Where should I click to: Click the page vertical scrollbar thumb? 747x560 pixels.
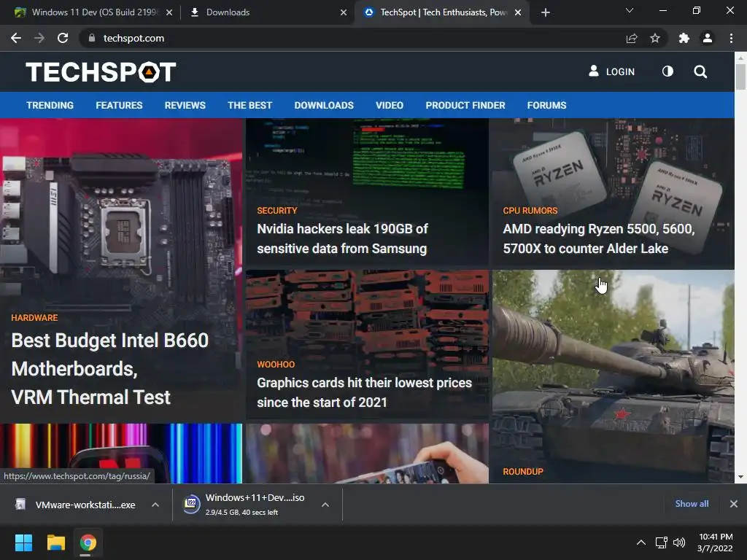(740, 76)
